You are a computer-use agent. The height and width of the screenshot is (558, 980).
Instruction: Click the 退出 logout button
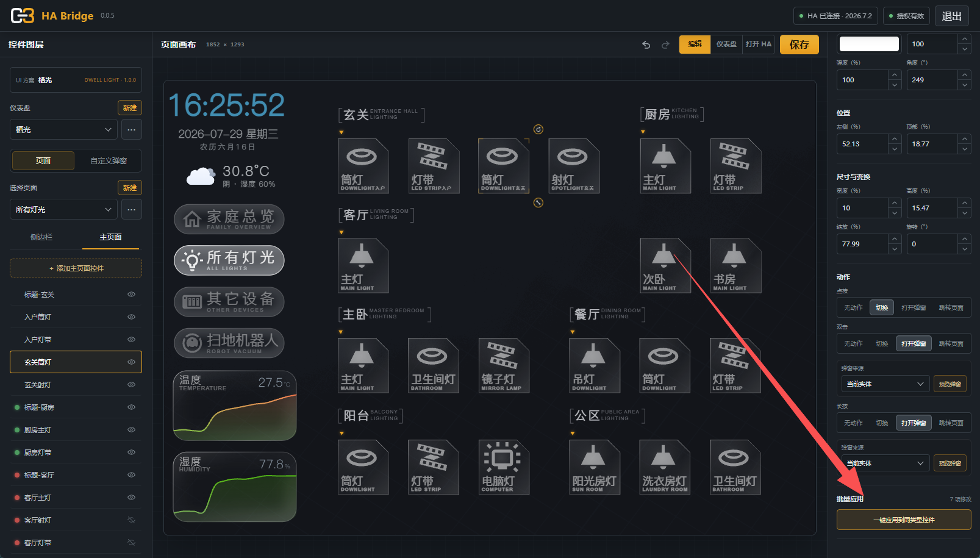pyautogui.click(x=952, y=16)
